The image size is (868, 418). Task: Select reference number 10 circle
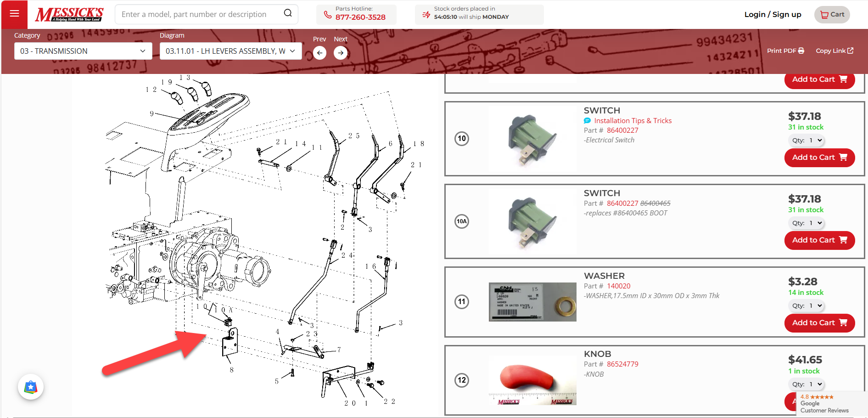pyautogui.click(x=462, y=139)
